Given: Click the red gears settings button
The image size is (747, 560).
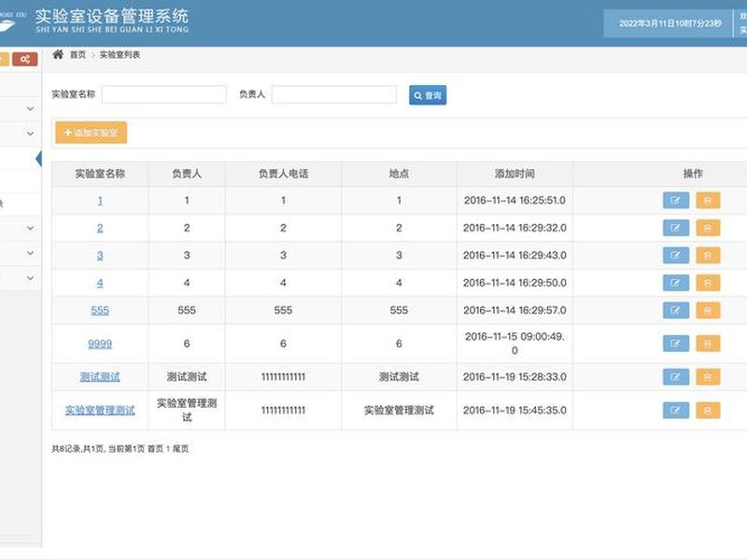Looking at the screenshot, I should (25, 59).
